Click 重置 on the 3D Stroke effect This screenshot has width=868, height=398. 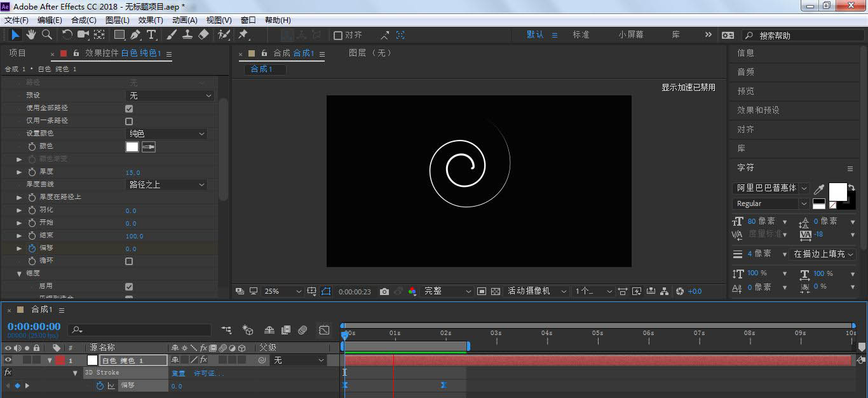click(x=179, y=373)
